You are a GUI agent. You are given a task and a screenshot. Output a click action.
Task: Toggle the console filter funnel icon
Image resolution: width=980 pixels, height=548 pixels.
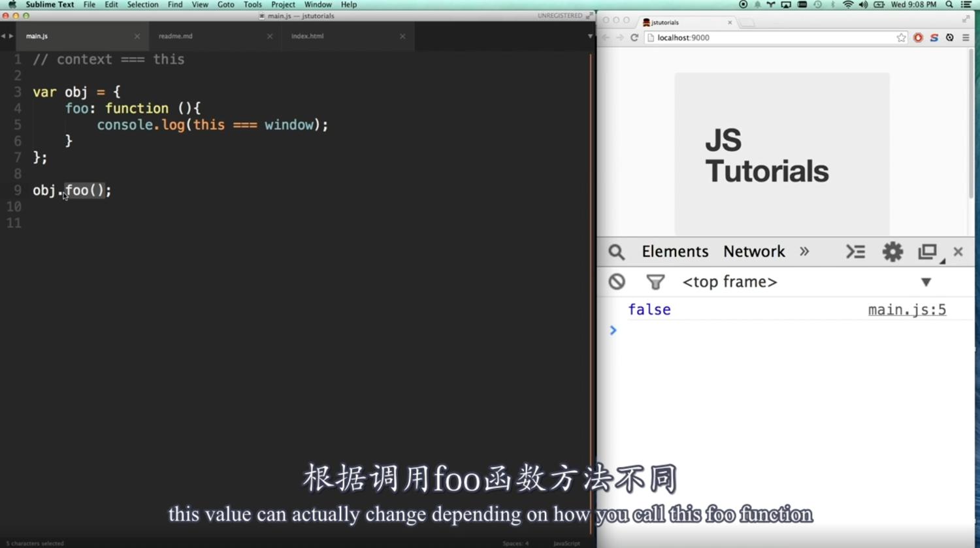655,282
